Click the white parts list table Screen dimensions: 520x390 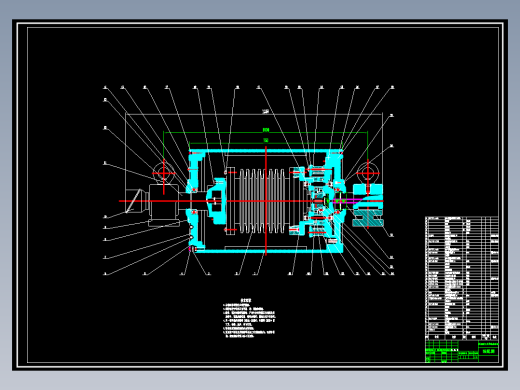tap(462, 278)
